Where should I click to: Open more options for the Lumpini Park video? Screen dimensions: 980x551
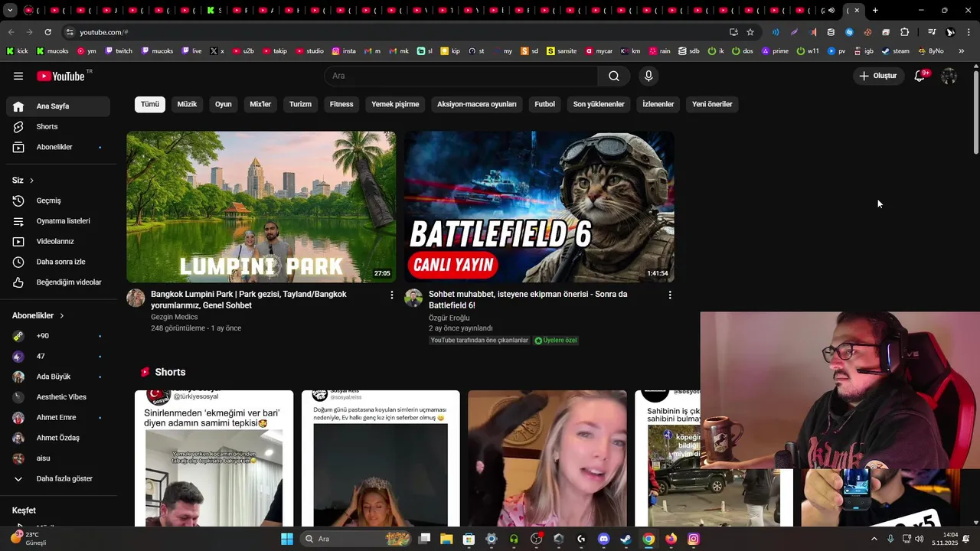(392, 295)
